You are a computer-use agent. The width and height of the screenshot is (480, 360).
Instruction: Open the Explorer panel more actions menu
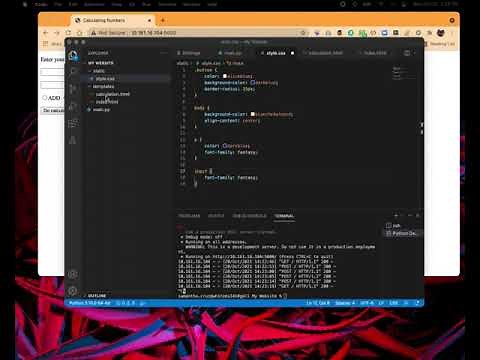tap(163, 53)
